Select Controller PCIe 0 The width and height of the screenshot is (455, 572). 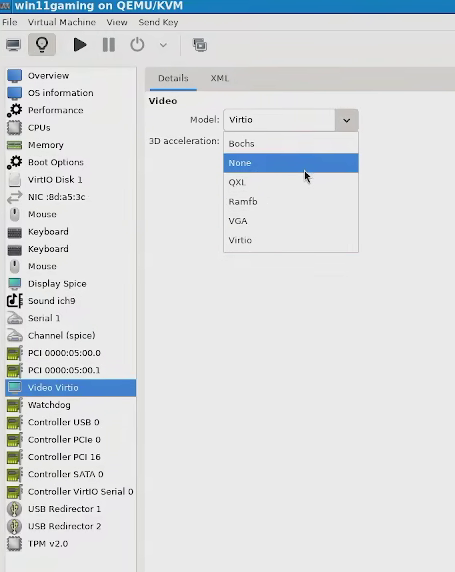click(71, 440)
